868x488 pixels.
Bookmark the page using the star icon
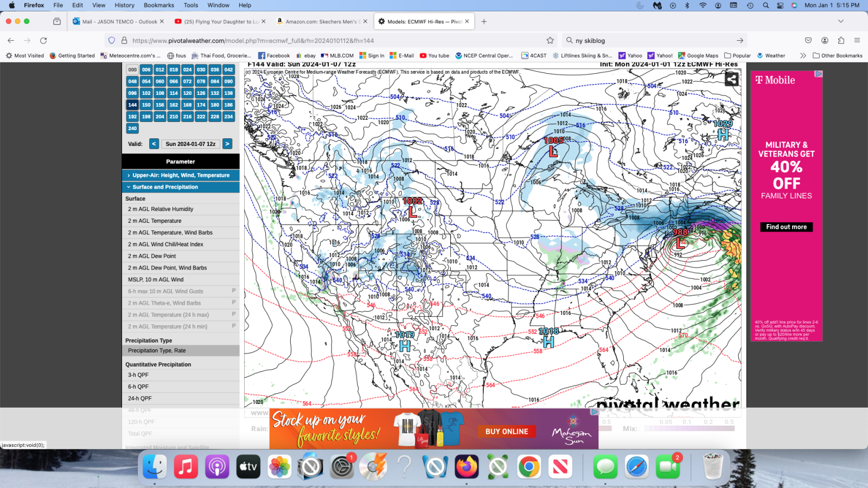tap(550, 40)
